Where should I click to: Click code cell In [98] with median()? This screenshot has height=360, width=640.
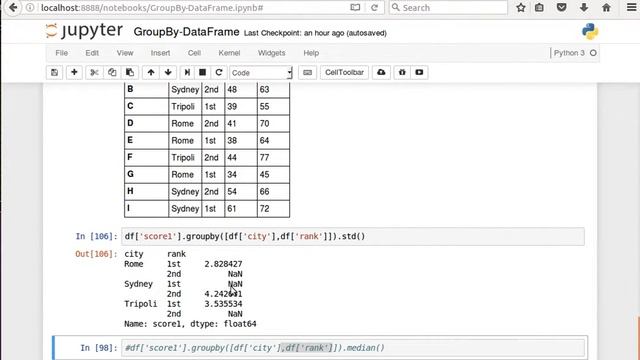[x=354, y=348]
